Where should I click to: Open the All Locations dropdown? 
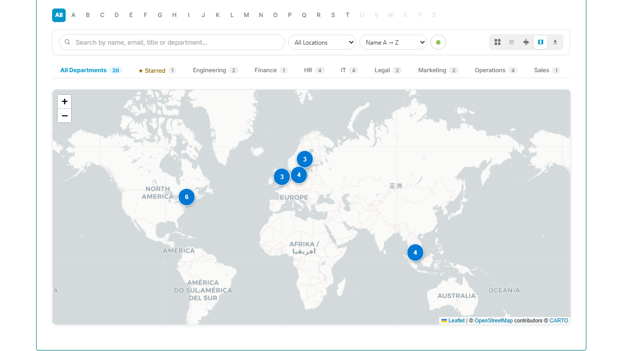[322, 42]
